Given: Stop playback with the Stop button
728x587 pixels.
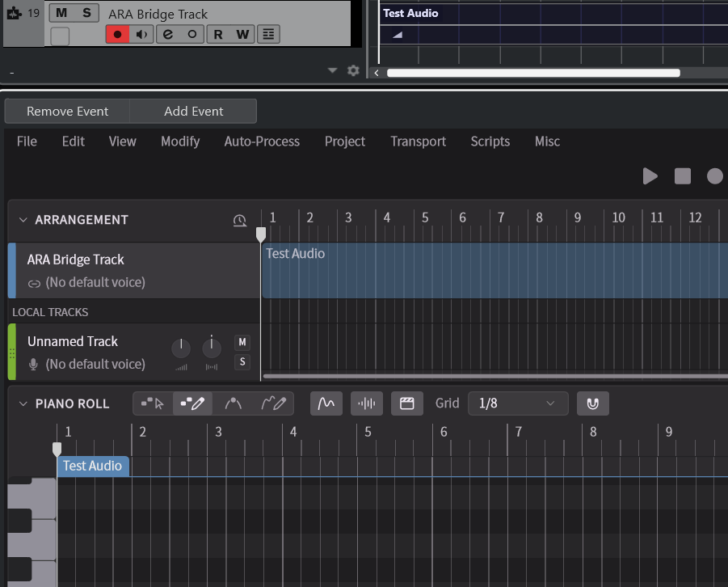Looking at the screenshot, I should (x=683, y=176).
